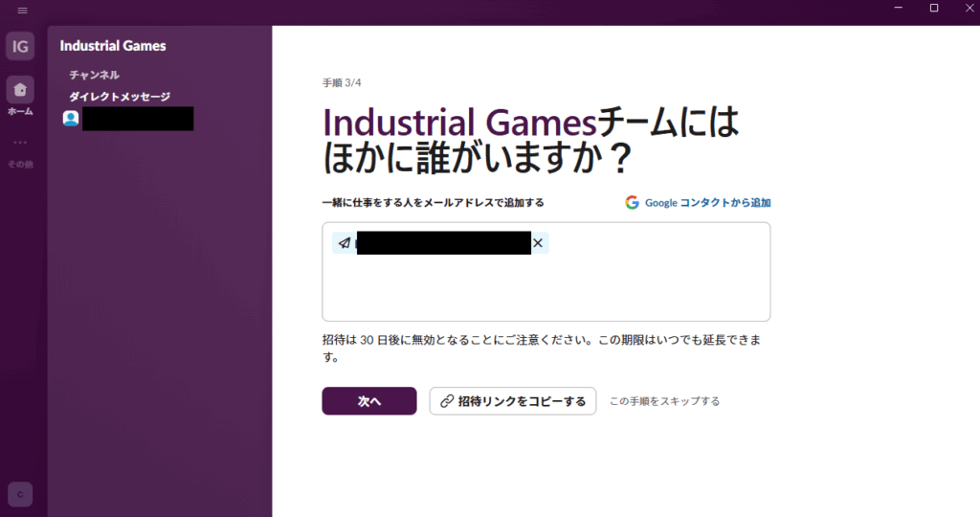Click the paper plane icon on email chip

tap(345, 243)
